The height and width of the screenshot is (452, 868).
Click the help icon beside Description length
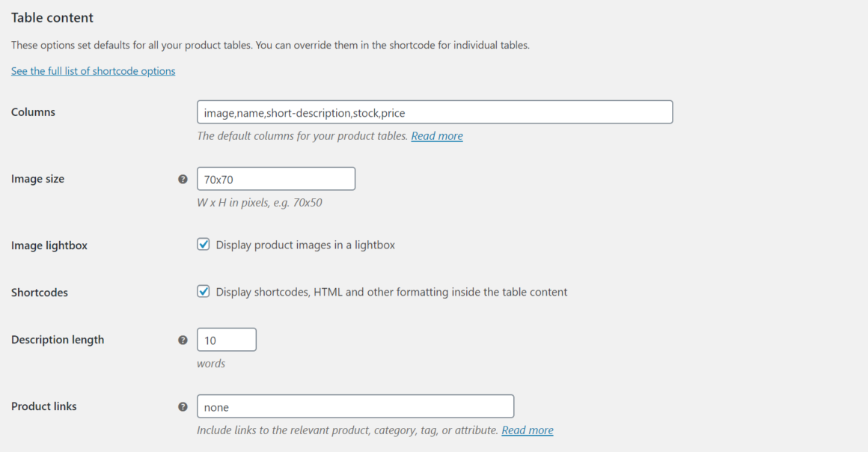pyautogui.click(x=183, y=340)
